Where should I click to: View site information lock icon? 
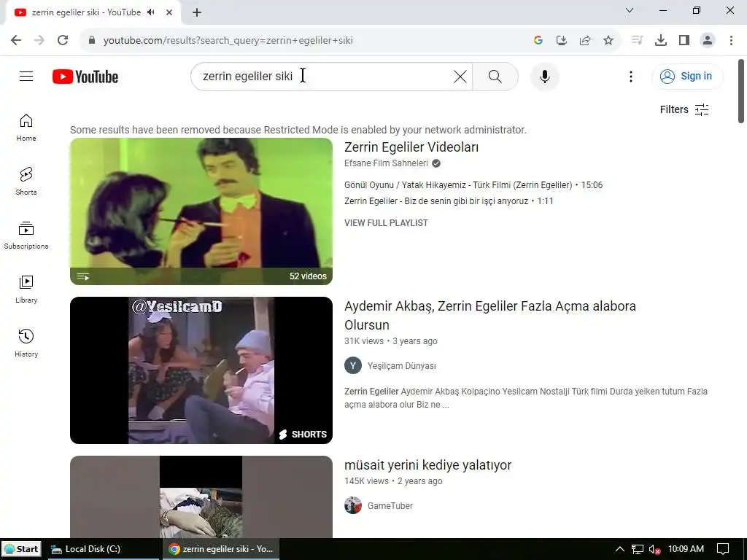[92, 40]
